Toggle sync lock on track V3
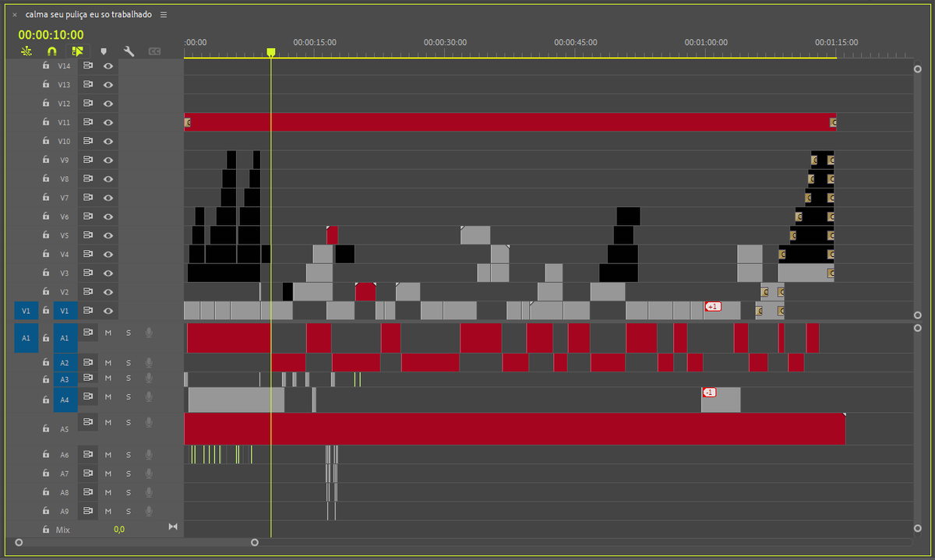935x560 pixels. [x=88, y=273]
